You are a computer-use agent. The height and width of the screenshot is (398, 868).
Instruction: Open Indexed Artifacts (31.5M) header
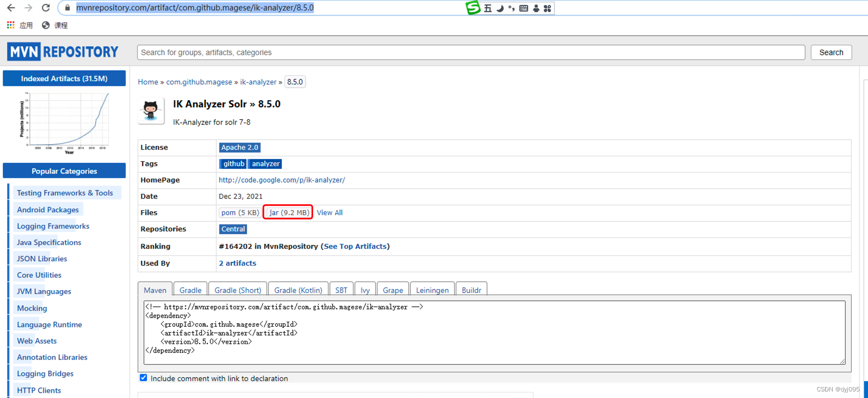(64, 78)
